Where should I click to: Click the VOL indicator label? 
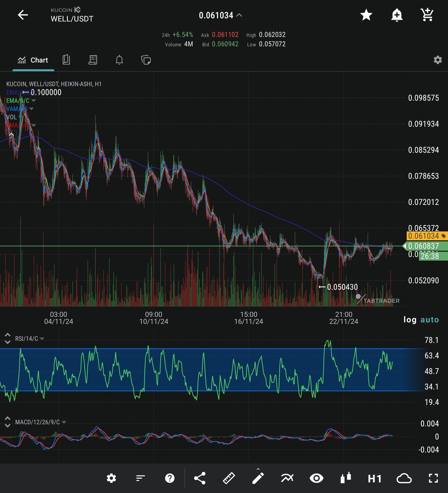coord(12,117)
